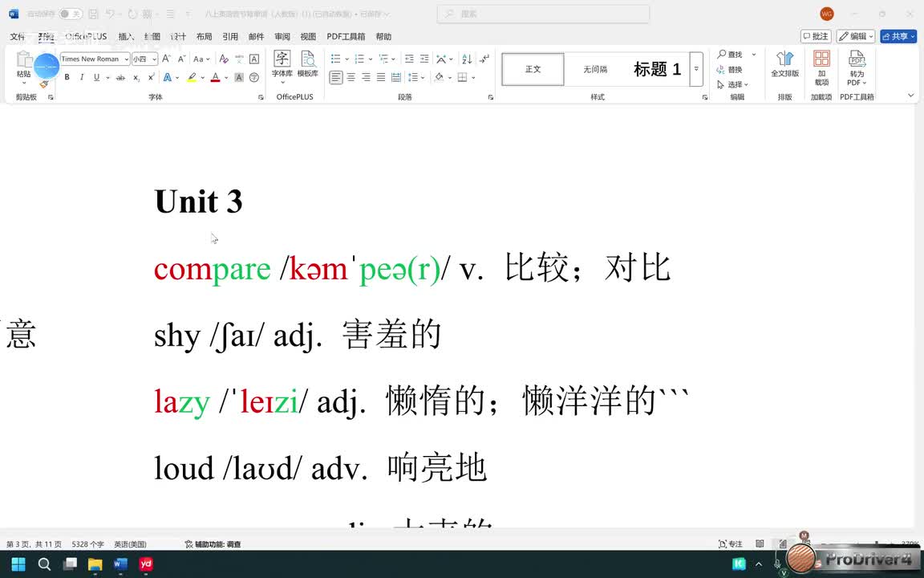This screenshot has height=578, width=924.
Task: Toggle bold formatting in the font group
Action: pyautogui.click(x=67, y=77)
